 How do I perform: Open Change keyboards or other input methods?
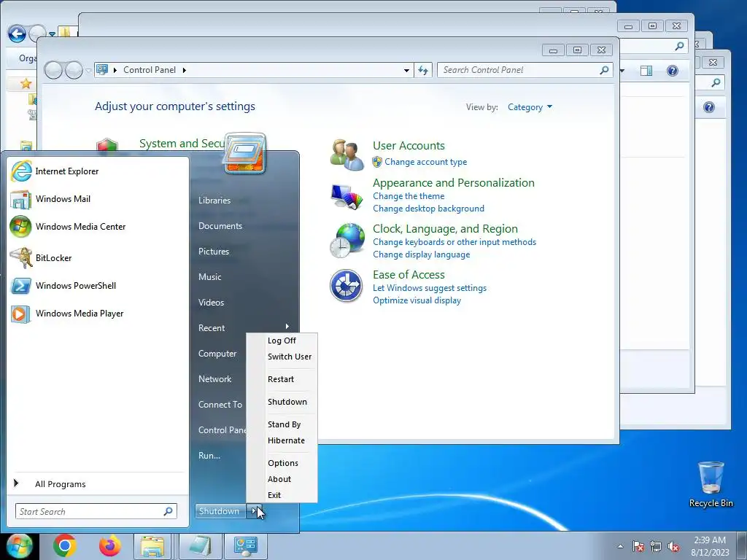click(x=454, y=242)
